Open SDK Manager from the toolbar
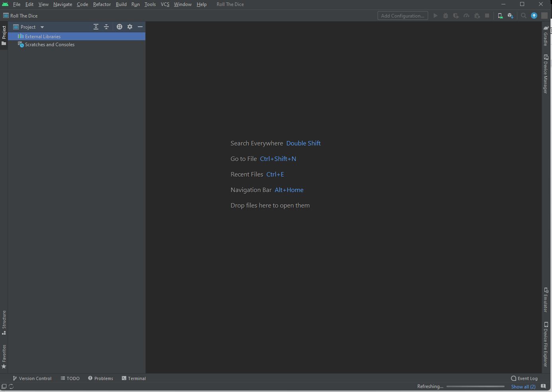This screenshot has height=392, width=552. (x=511, y=16)
